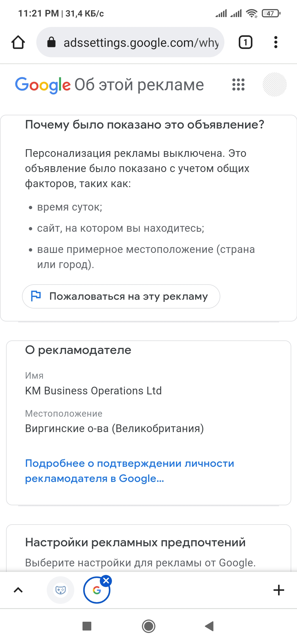Image resolution: width=297 pixels, height=644 pixels.
Task: Open 'Настройки рекламных предпочтений' section
Action: (135, 542)
